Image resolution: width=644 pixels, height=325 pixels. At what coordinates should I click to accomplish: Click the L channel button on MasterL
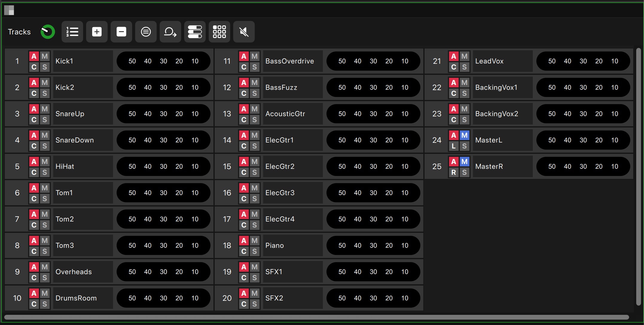454,146
